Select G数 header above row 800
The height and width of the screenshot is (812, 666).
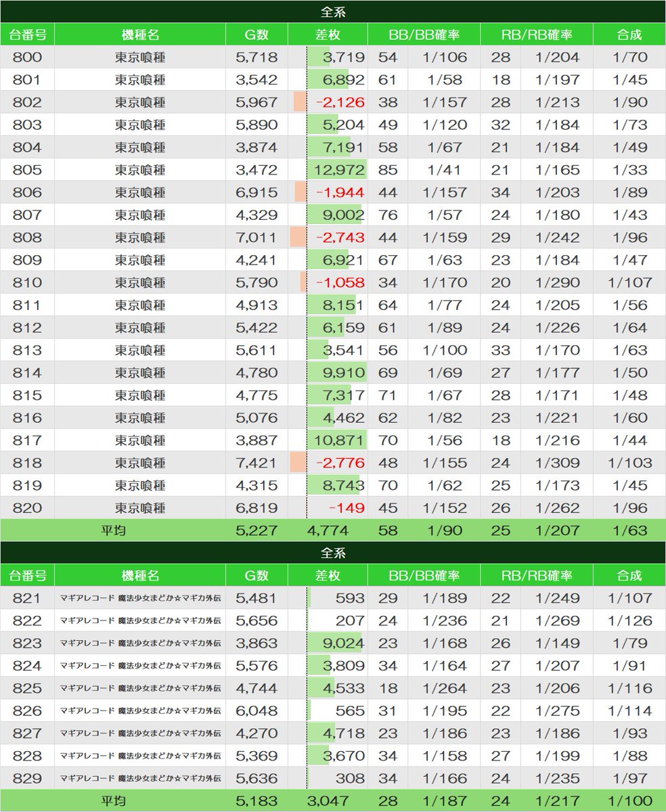[257, 35]
